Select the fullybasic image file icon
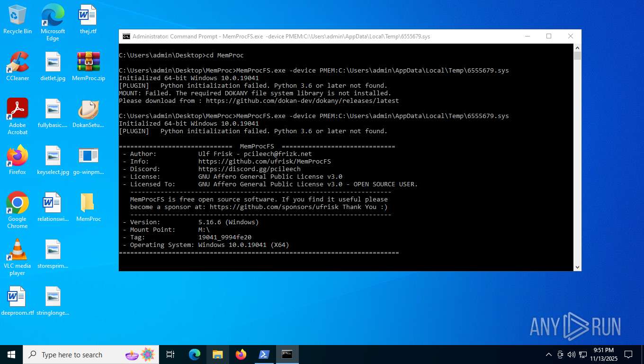 (53, 114)
